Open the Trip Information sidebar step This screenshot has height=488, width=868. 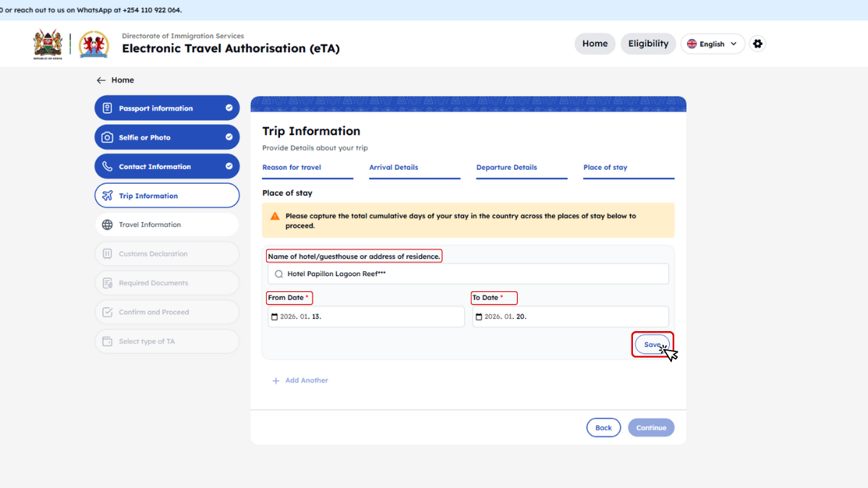click(x=167, y=196)
